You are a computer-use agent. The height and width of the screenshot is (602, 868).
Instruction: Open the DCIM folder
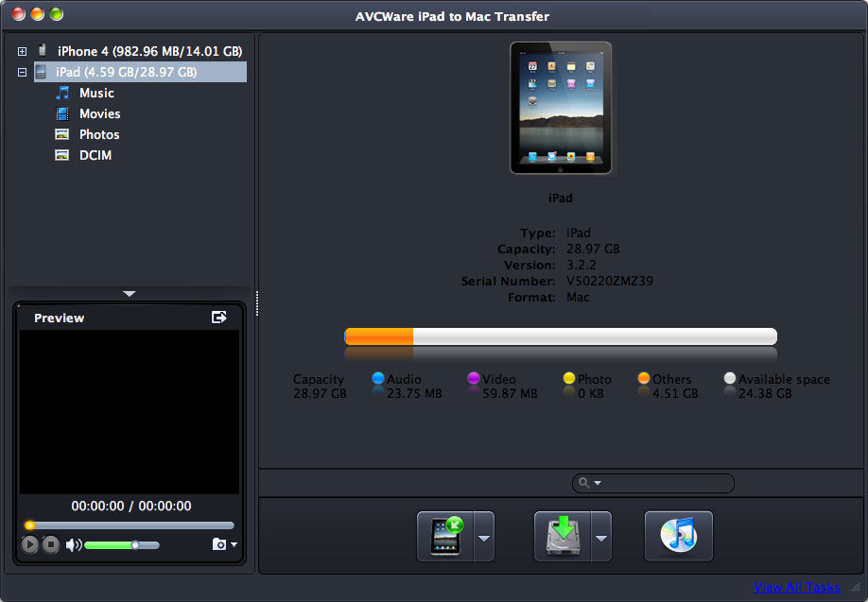[95, 156]
